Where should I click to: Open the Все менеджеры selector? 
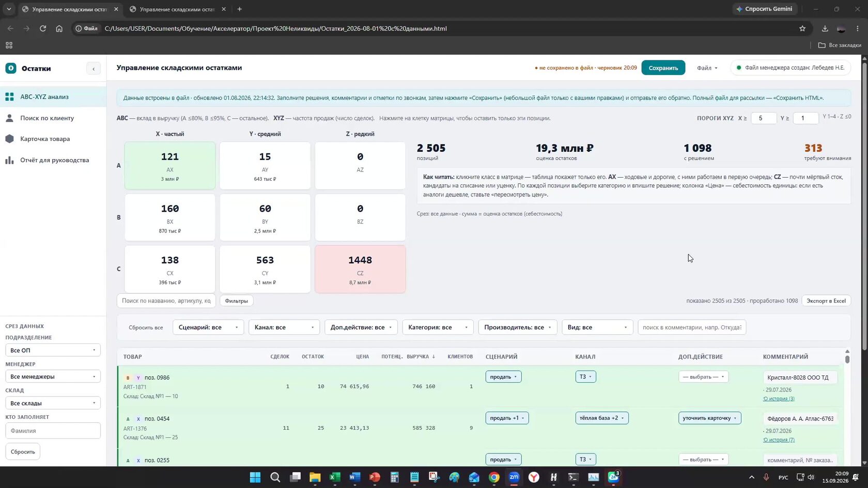53,376
